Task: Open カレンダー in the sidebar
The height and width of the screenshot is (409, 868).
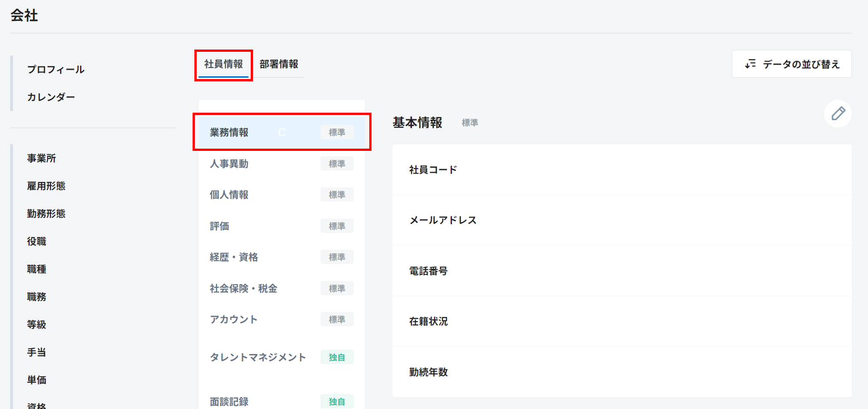Action: [x=51, y=97]
